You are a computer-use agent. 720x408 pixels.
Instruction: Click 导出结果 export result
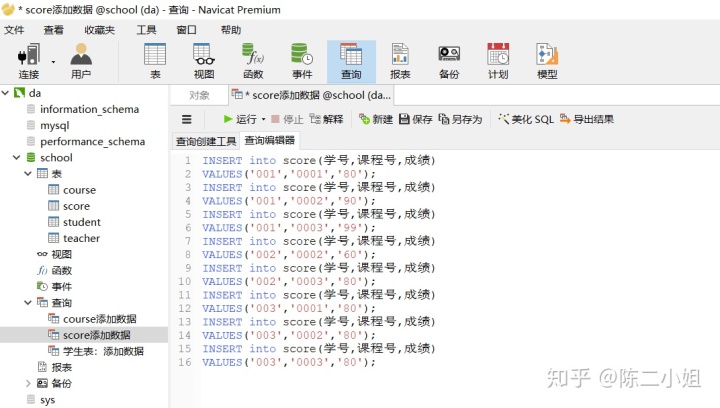586,119
